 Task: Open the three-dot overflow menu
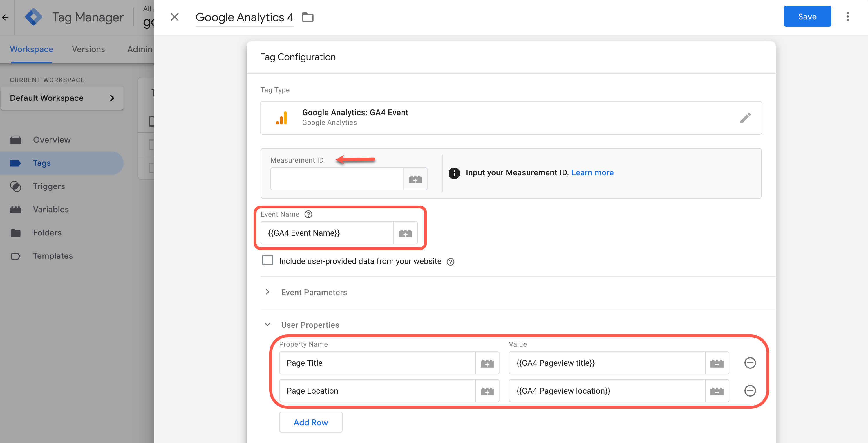[x=848, y=16]
